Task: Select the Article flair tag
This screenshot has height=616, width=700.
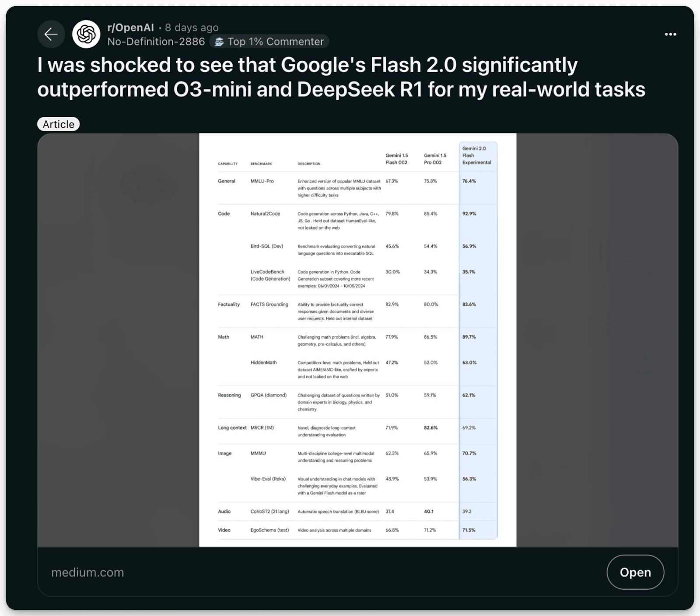Action: (58, 124)
